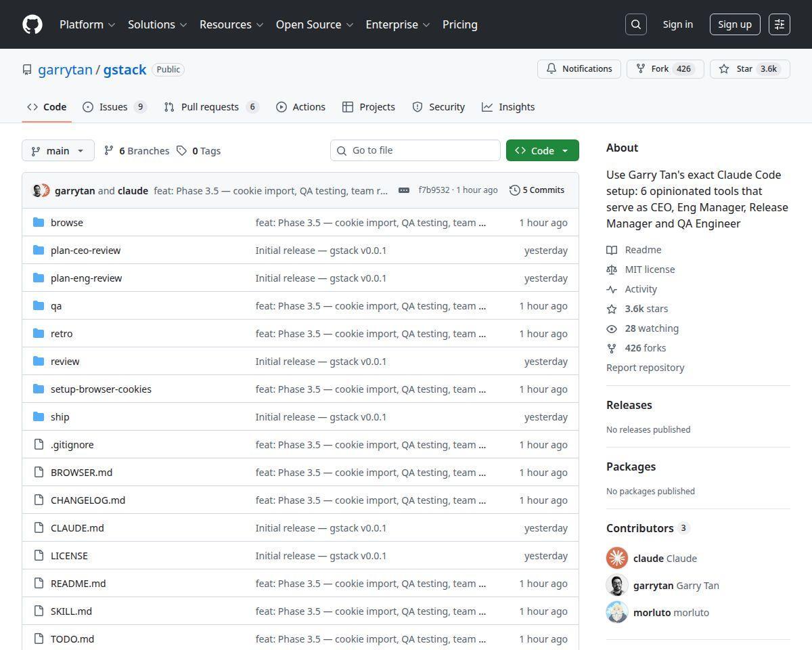Image resolution: width=812 pixels, height=650 pixels.
Task: Click the watching eye icon
Action: tap(612, 328)
